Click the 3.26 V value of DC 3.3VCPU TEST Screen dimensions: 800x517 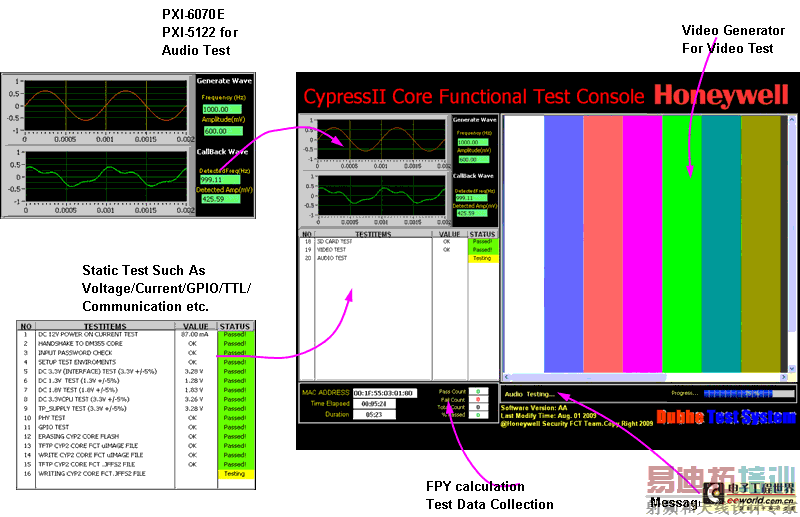[x=194, y=400]
